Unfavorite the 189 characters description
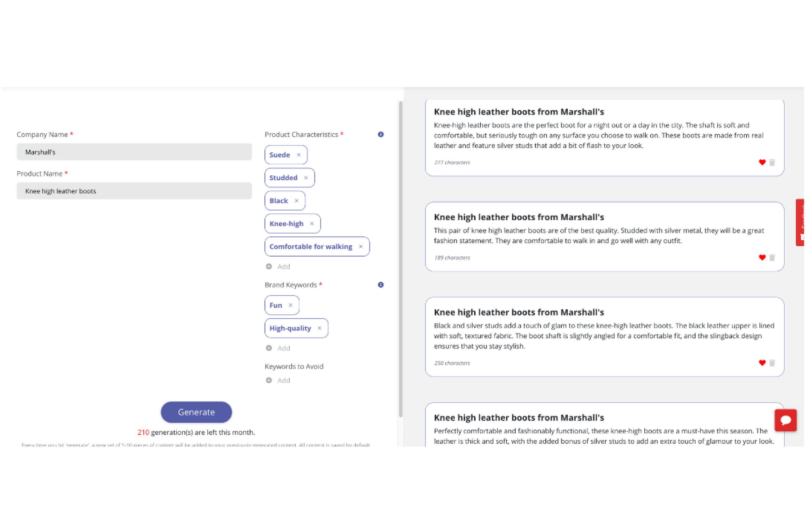 point(762,258)
